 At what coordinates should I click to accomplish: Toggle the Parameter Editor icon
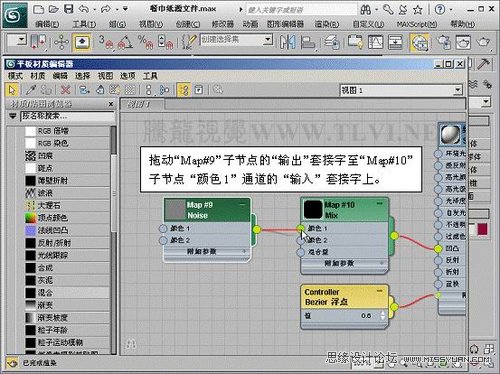199,90
